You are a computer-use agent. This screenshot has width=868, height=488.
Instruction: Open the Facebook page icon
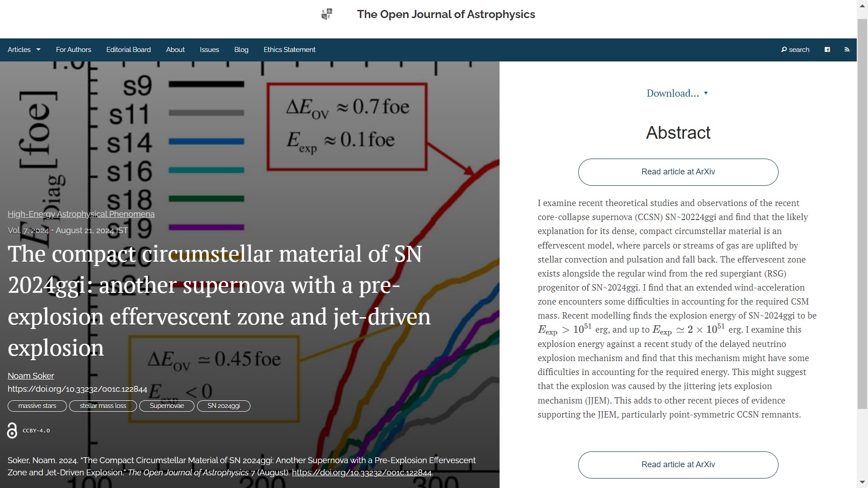[x=827, y=50]
